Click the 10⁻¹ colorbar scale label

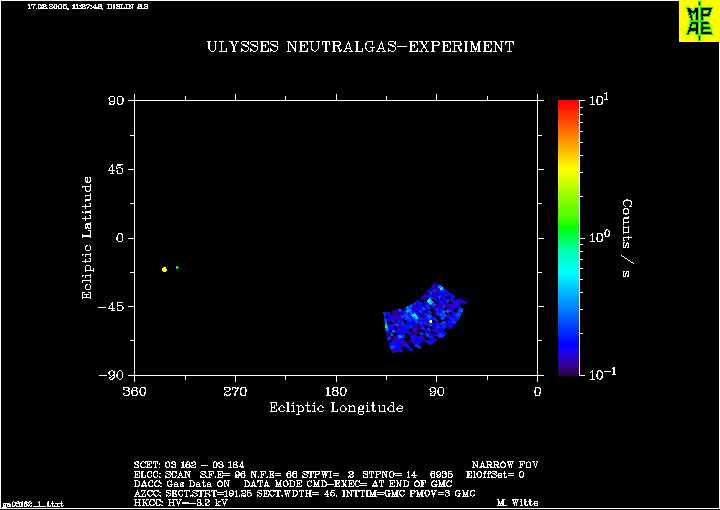pos(602,374)
